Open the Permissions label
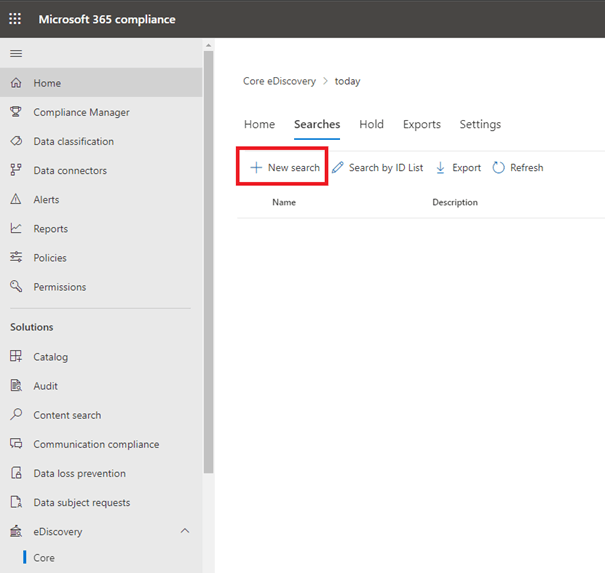This screenshot has width=605, height=573. 60,287
